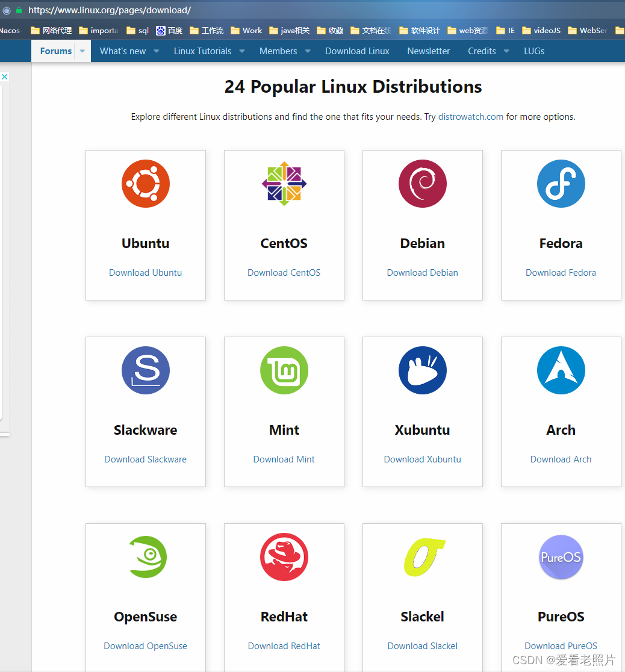
Task: Click the PureOS logo icon
Action: (561, 557)
